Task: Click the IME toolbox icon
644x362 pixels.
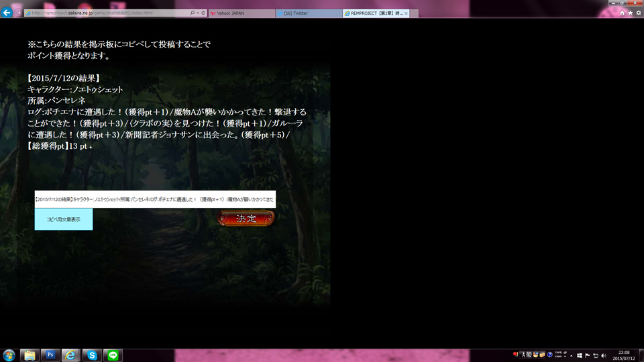Action: tap(542, 355)
